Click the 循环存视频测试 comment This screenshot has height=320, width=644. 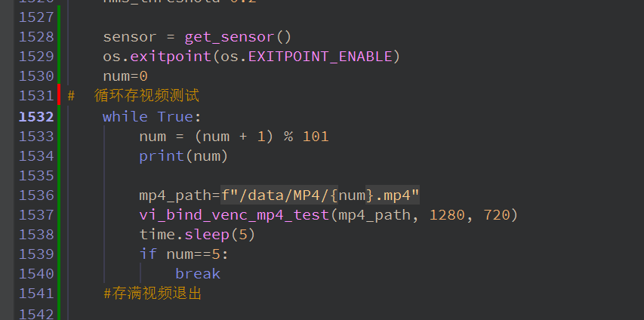(x=146, y=96)
